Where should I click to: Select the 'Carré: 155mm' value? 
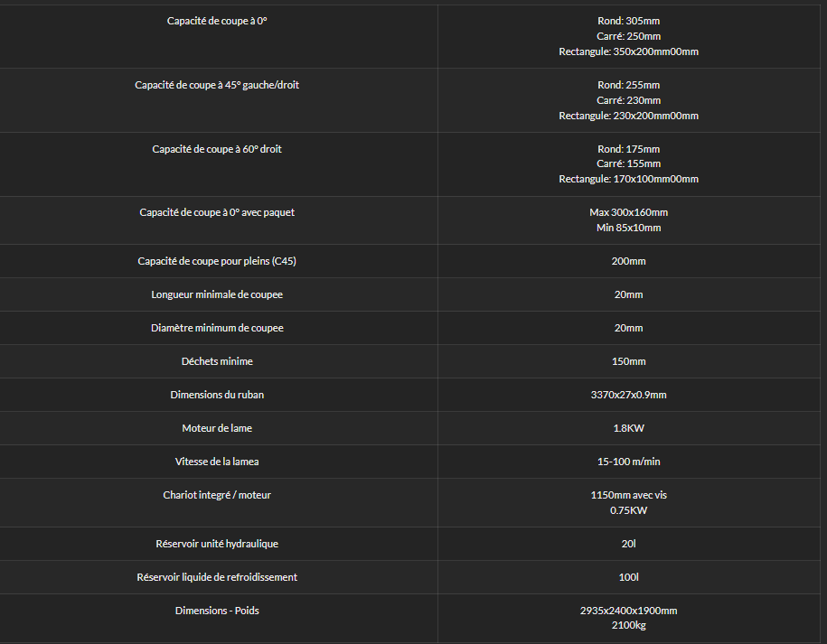(628, 163)
